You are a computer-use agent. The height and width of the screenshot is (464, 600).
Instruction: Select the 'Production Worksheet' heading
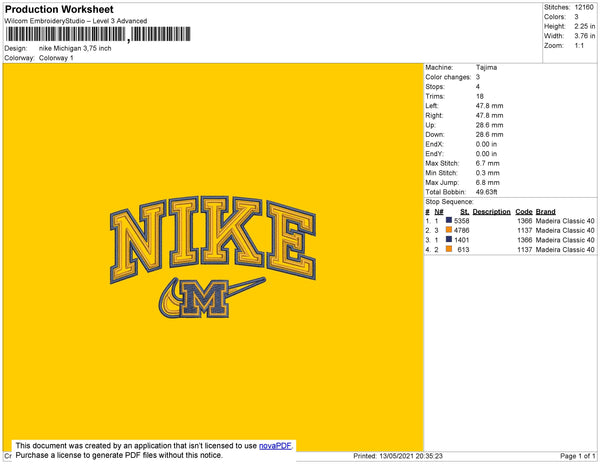[59, 10]
